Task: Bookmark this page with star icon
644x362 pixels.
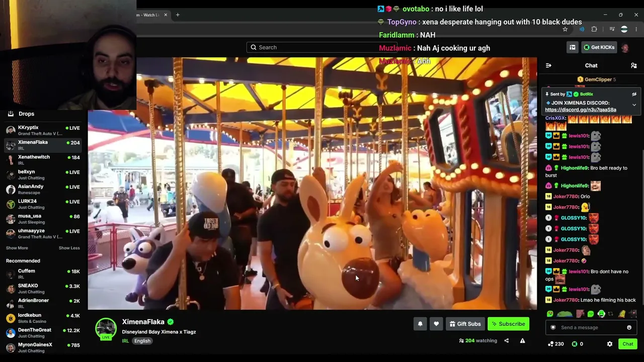Action: (x=565, y=29)
